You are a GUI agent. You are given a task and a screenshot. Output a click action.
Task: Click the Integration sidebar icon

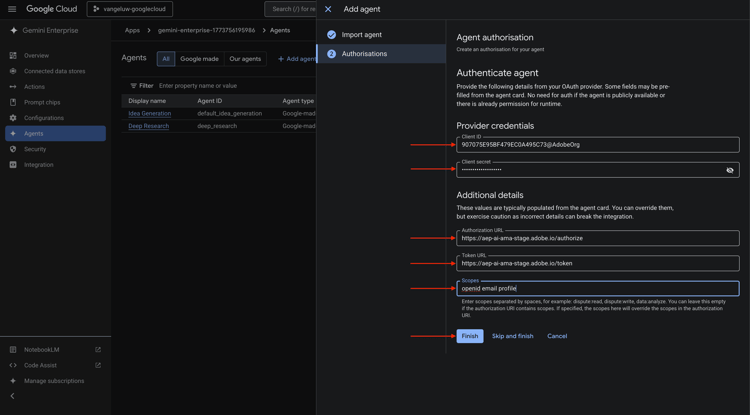tap(13, 165)
